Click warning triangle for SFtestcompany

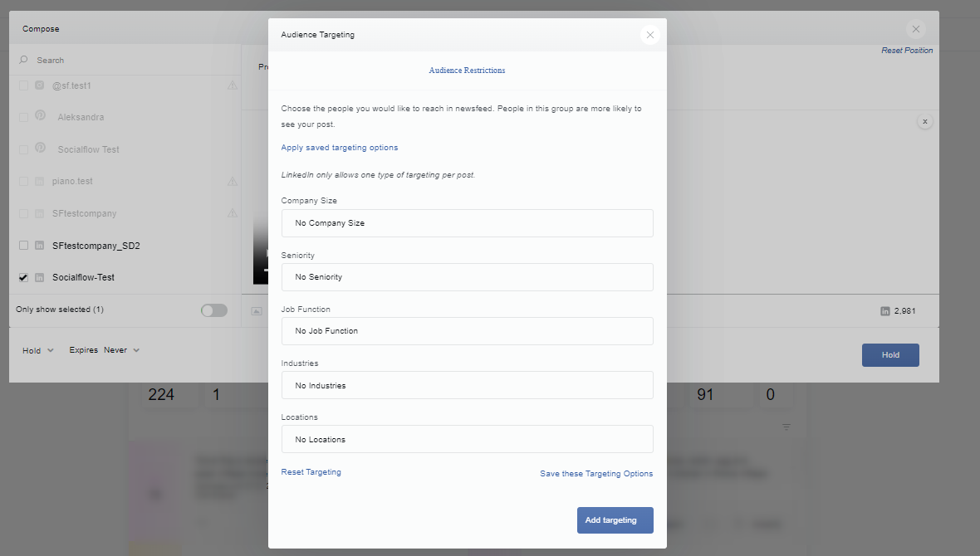tap(233, 213)
